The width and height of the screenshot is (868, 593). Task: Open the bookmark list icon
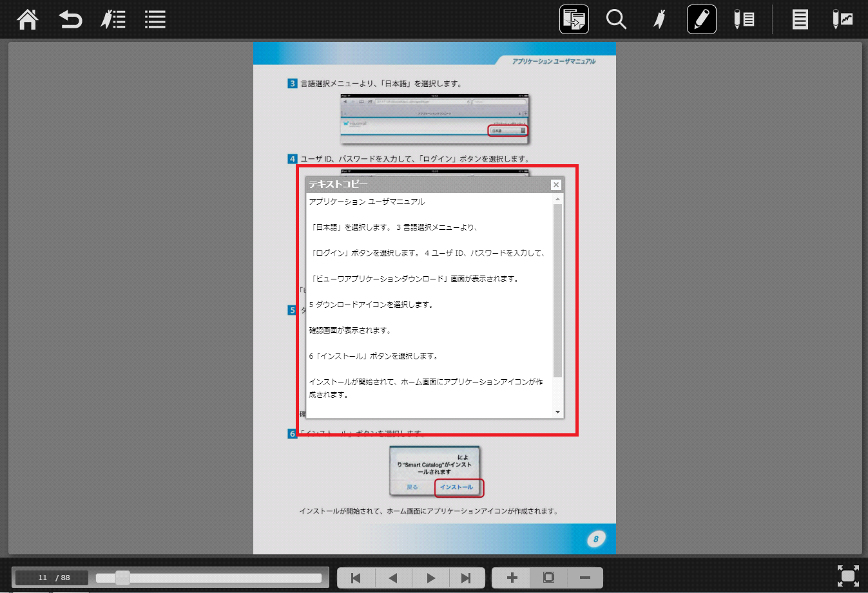pos(113,19)
